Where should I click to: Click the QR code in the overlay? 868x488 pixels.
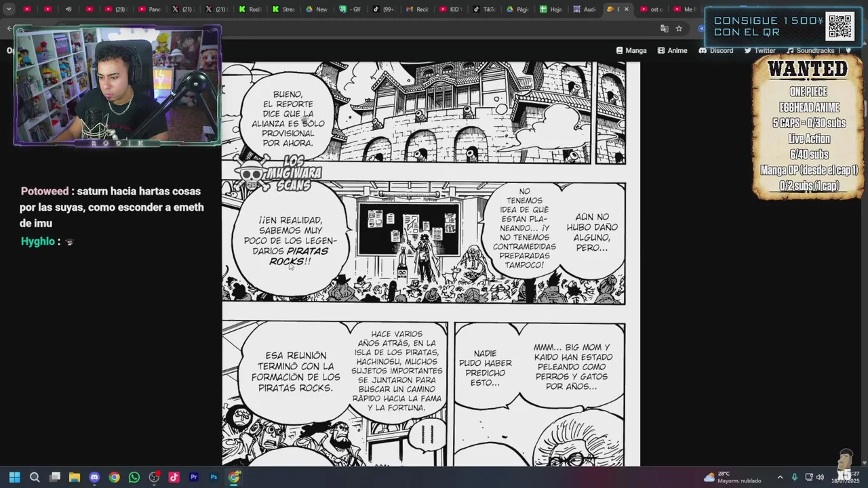[840, 26]
